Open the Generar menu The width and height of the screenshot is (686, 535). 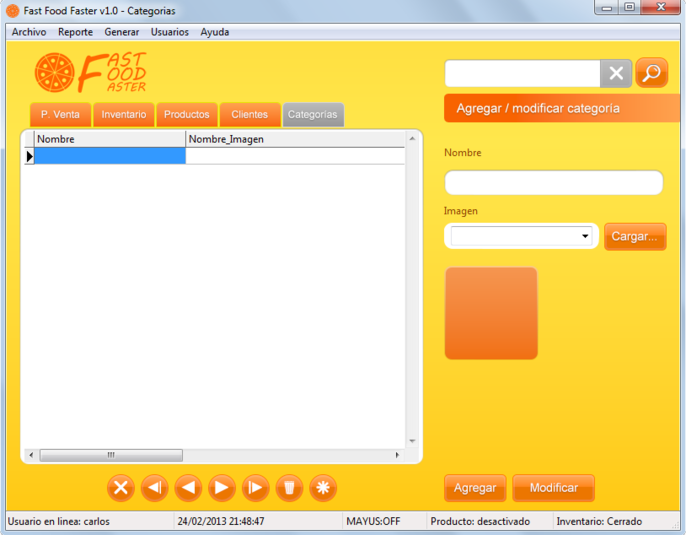pyautogui.click(x=122, y=32)
